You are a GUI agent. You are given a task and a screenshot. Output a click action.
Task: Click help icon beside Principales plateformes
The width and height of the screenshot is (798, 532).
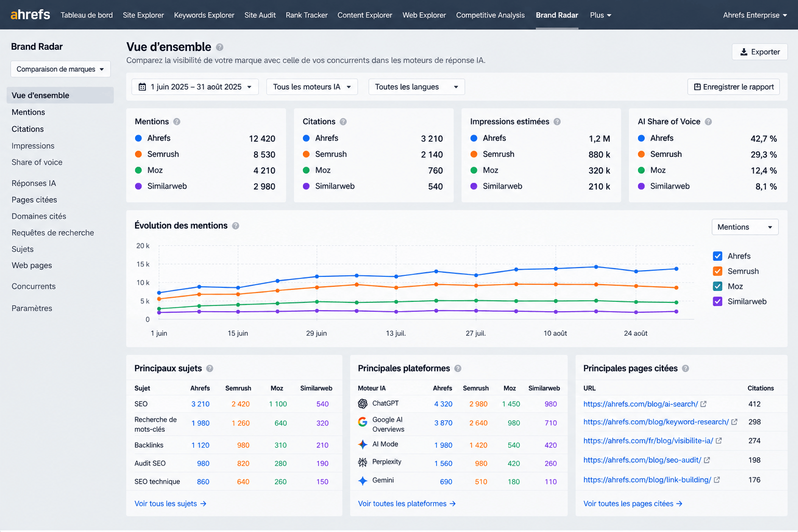point(458,368)
